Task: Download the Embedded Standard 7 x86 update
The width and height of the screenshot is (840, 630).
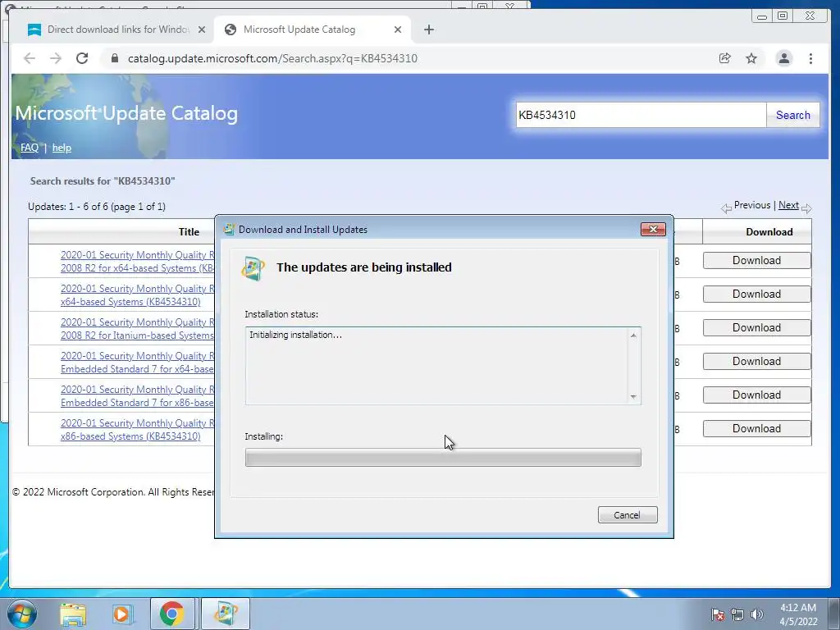Action: click(x=756, y=395)
